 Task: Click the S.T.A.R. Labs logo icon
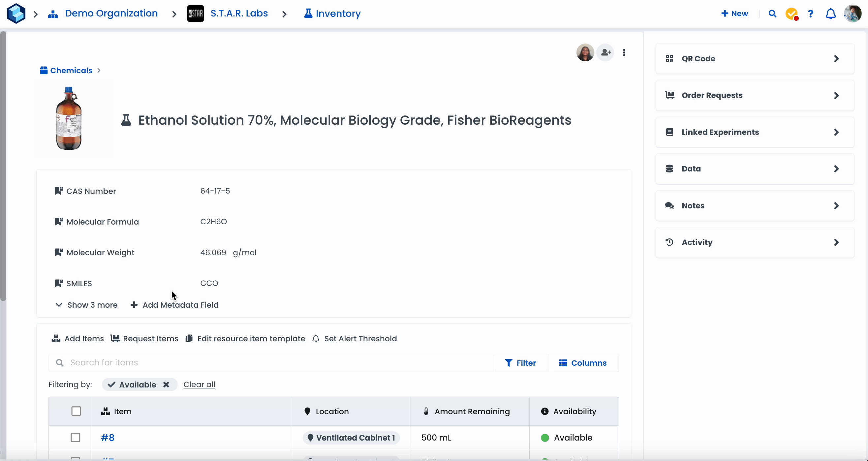point(196,14)
